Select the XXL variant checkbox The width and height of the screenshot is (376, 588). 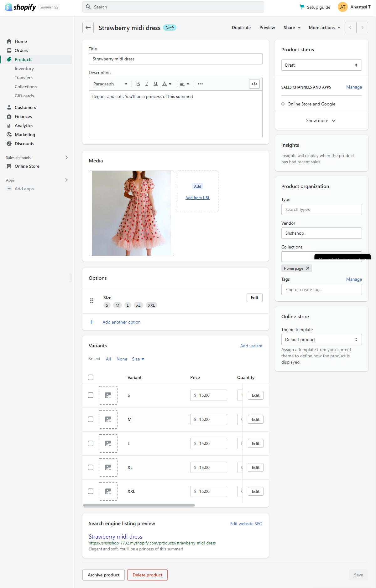tap(91, 491)
